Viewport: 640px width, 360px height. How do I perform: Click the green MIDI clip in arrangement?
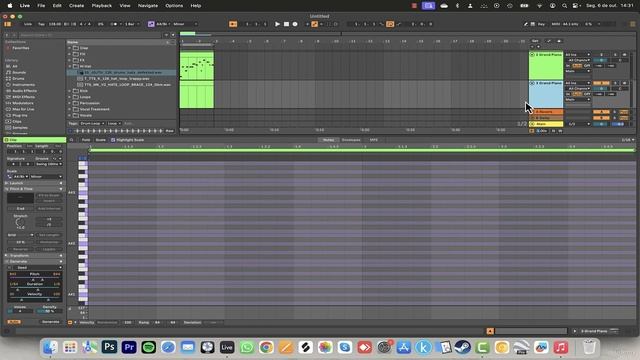pyautogui.click(x=197, y=65)
